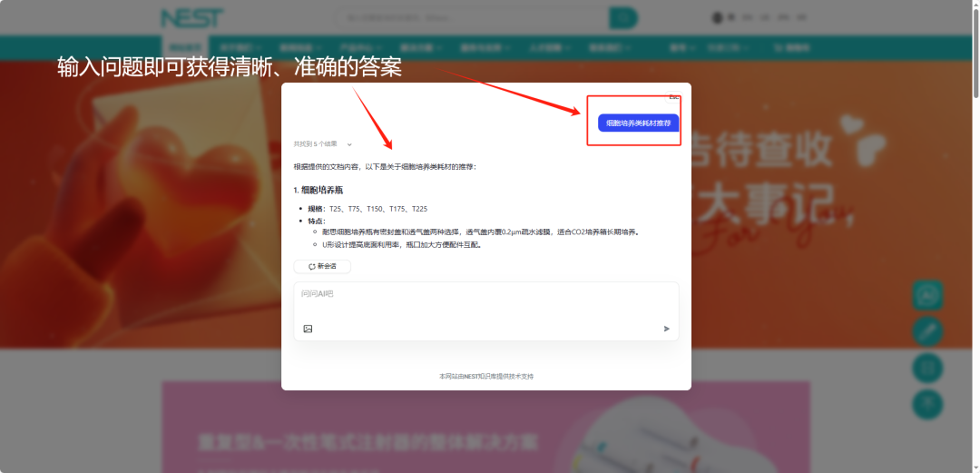Click the floating pen edit icon
This screenshot has width=980, height=473.
927,331
